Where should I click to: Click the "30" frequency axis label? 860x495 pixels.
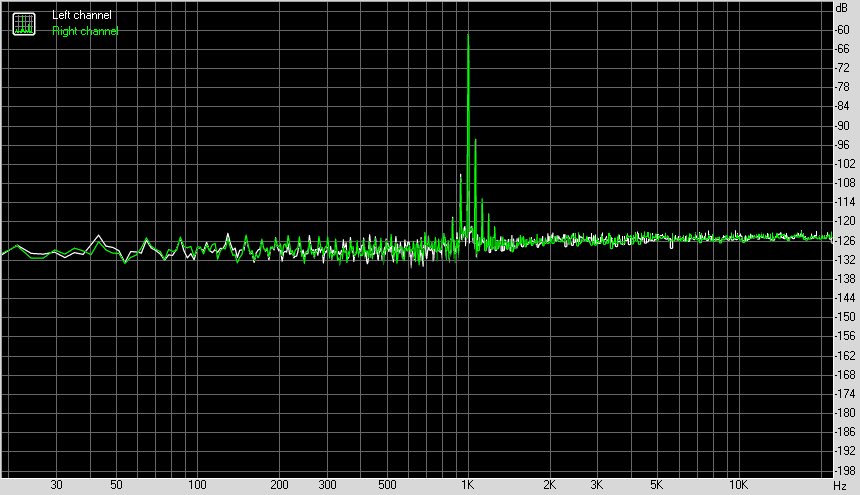coord(56,485)
